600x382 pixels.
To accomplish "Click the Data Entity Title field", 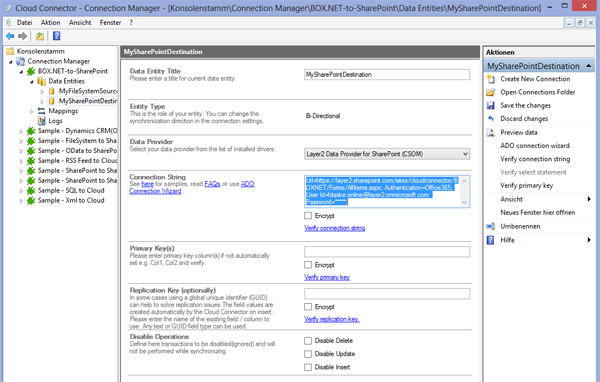I will (387, 75).
